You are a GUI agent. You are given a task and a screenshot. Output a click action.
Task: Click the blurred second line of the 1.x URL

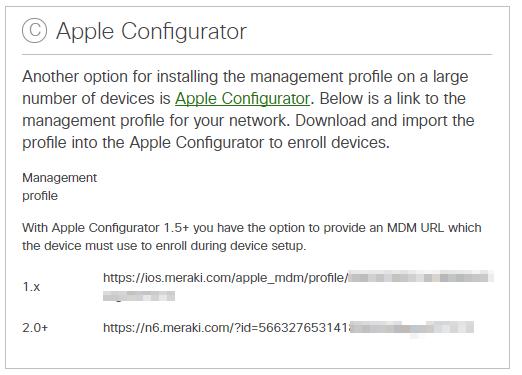tap(139, 296)
